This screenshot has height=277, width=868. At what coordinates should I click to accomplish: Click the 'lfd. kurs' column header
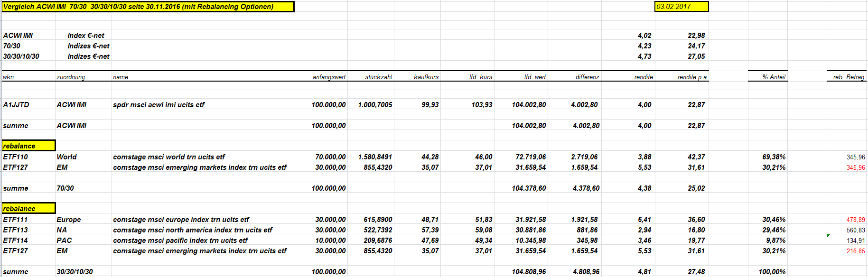point(481,77)
